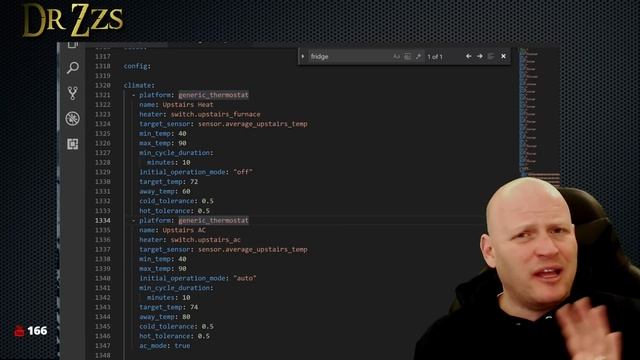Click target_temp value 74
Image resolution: width=640 pixels, height=360 pixels.
[194, 307]
